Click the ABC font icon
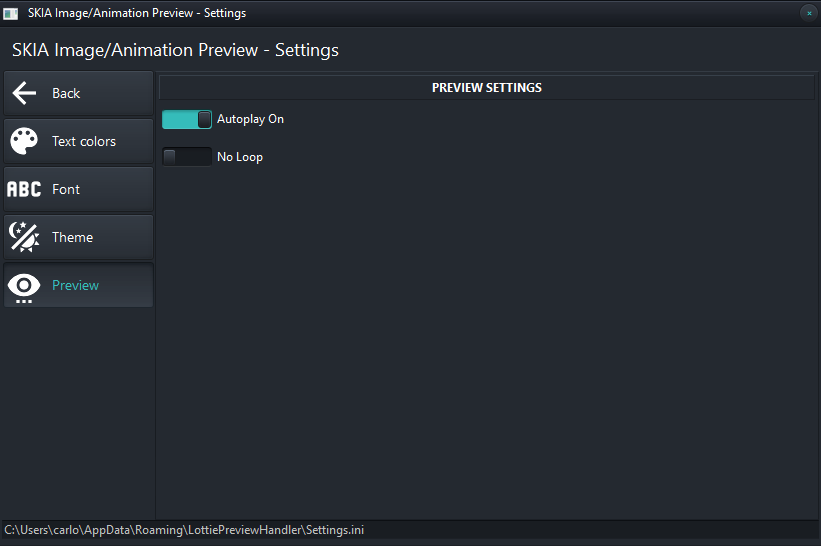 tap(24, 189)
